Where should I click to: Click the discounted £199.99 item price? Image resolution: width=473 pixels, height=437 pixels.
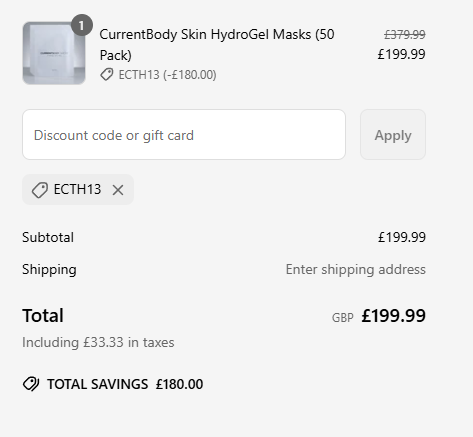(401, 54)
